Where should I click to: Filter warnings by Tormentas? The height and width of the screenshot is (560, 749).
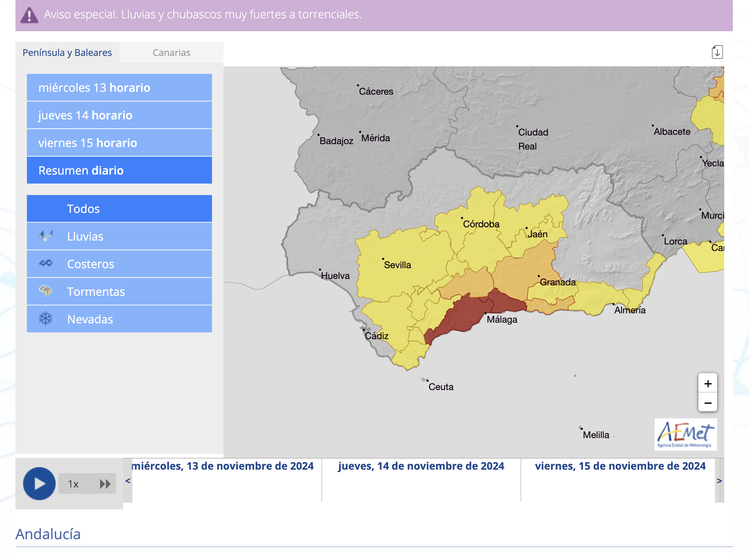pyautogui.click(x=119, y=291)
